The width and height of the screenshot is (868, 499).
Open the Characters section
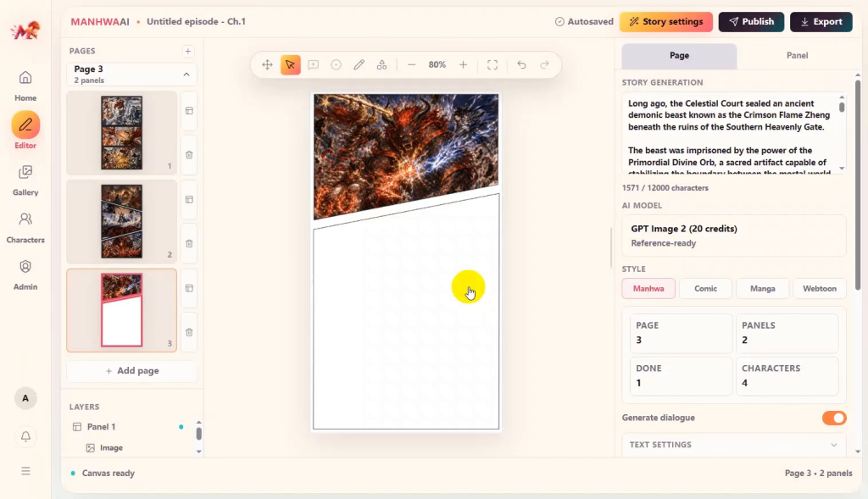pos(25,228)
